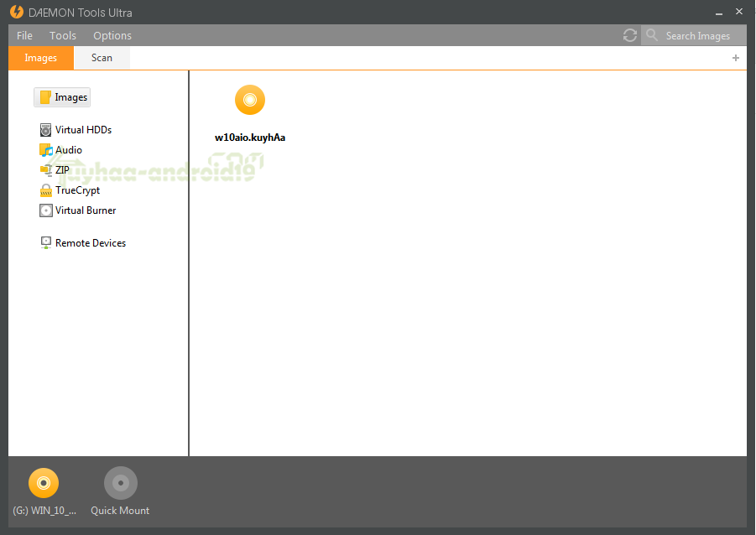The width and height of the screenshot is (756, 535).
Task: Focus the Search Images field
Action: point(694,36)
